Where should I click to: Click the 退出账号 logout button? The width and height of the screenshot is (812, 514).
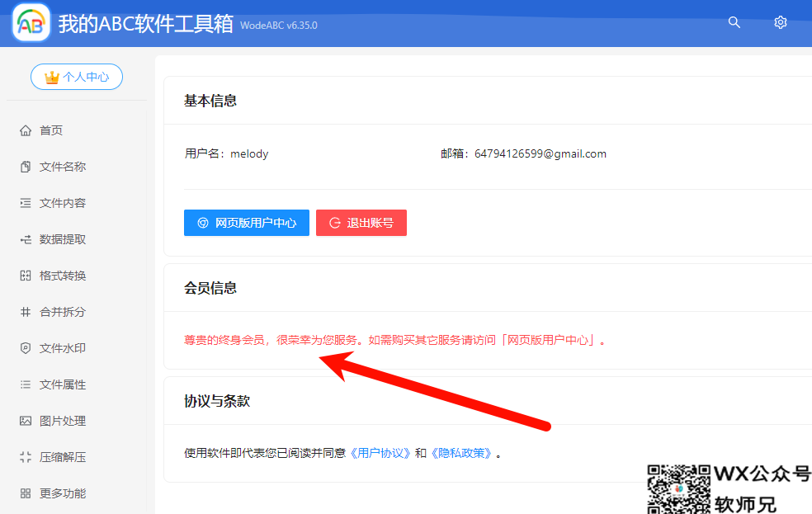click(361, 223)
